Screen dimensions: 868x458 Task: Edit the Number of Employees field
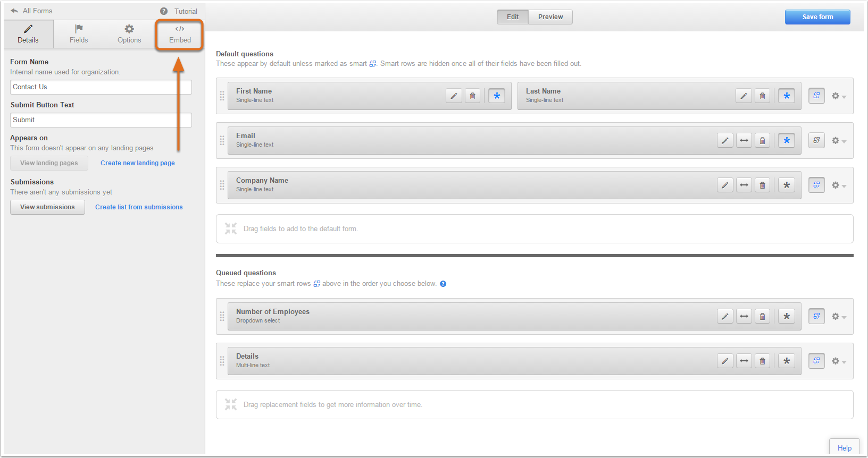[x=725, y=317]
